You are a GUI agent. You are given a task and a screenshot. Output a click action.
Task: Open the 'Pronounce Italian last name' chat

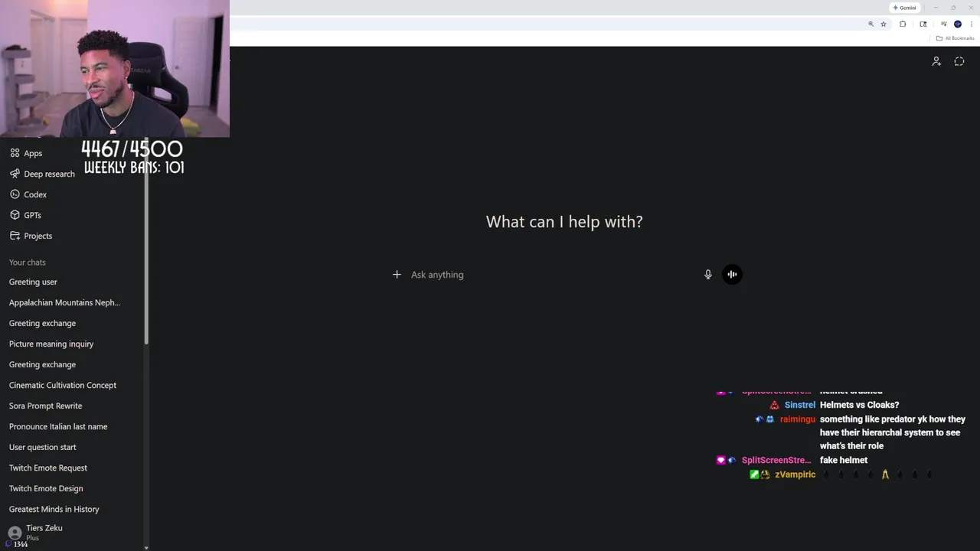58,426
